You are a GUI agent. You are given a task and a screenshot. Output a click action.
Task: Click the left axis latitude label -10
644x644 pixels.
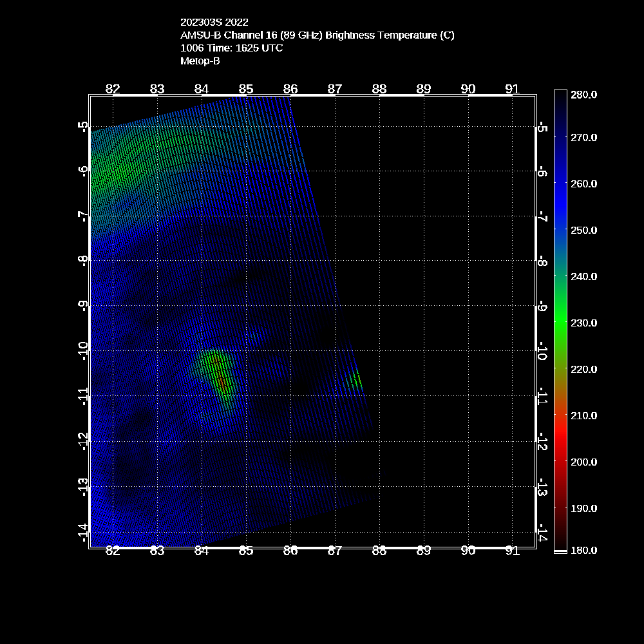(82, 351)
